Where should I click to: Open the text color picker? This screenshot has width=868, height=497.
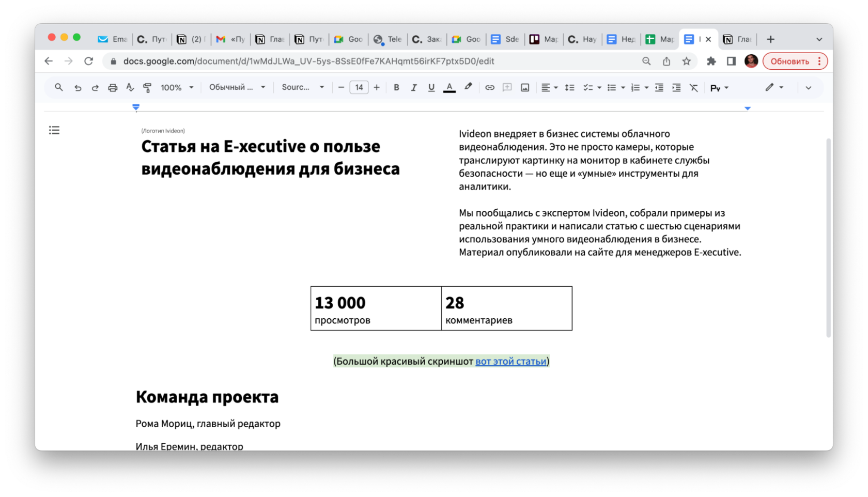pyautogui.click(x=450, y=88)
